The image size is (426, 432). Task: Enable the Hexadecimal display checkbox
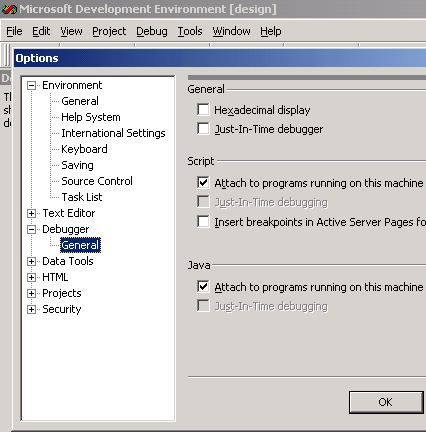tap(203, 109)
